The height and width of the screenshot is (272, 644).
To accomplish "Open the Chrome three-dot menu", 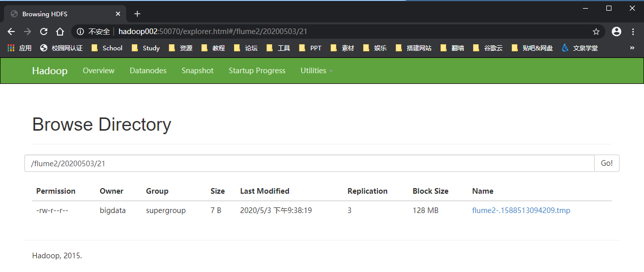I will pos(633,32).
